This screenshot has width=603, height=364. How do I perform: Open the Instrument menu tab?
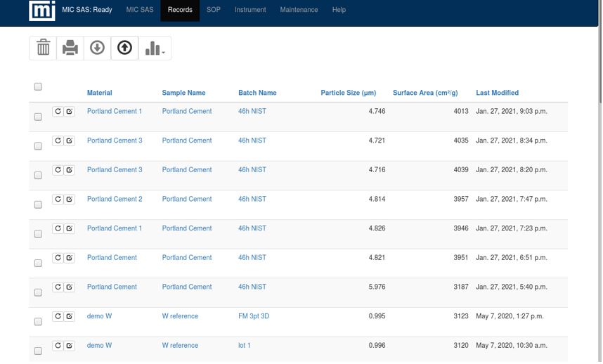pos(250,10)
